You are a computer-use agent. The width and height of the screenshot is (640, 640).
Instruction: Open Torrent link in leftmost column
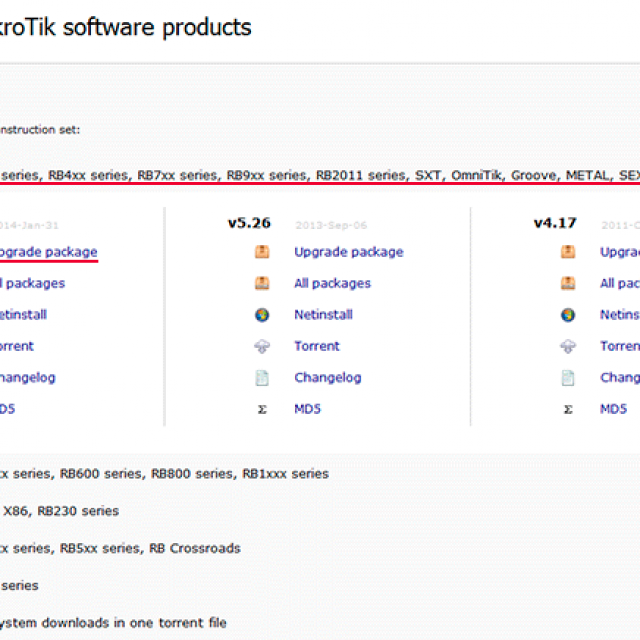(x=17, y=346)
